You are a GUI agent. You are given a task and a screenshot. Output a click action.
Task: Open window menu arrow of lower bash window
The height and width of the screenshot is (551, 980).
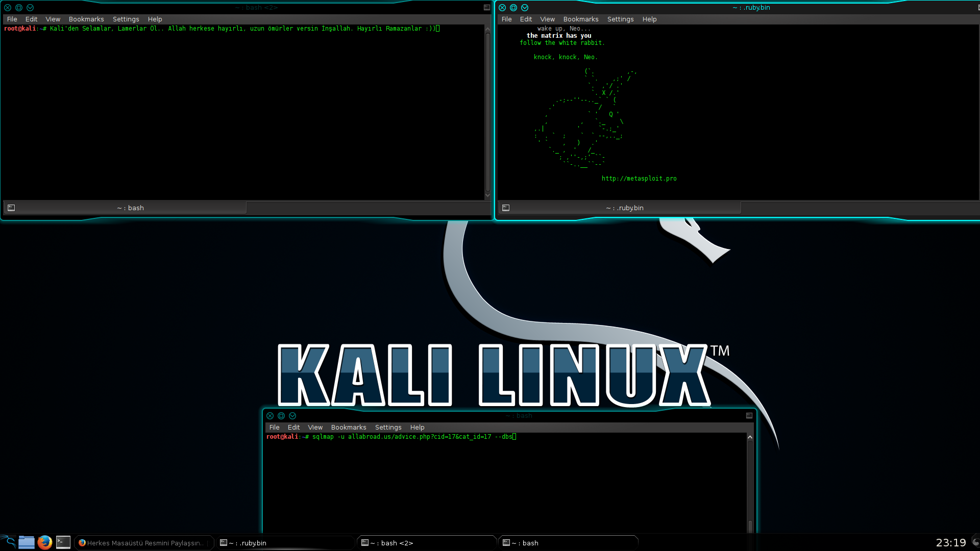point(292,416)
